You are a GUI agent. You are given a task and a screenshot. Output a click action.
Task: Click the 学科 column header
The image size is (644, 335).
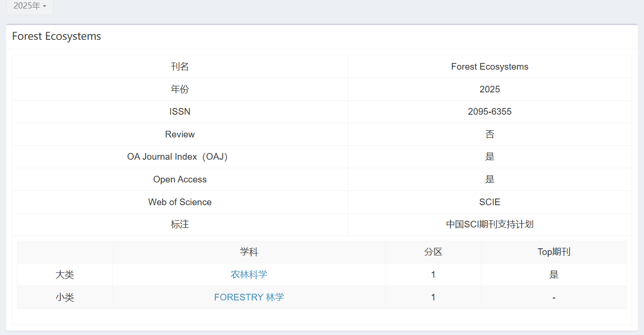(x=249, y=252)
